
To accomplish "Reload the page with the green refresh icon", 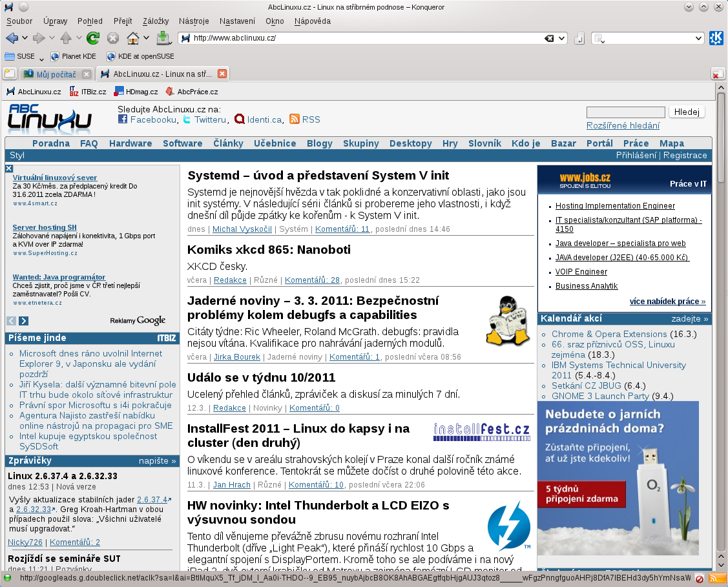I will click(x=93, y=38).
